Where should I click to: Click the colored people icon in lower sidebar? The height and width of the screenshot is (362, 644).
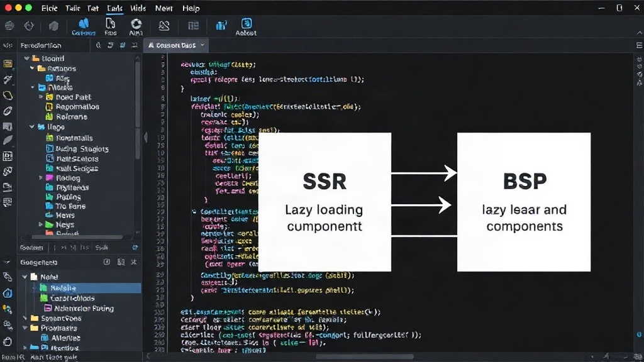[x=8, y=309]
